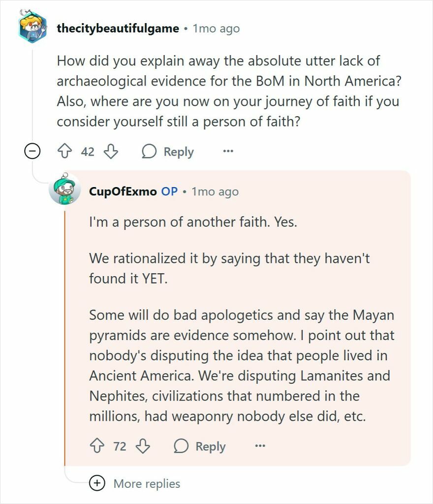This screenshot has height=504, width=433.
Task: Collapse the thread with the minus button
Action: pos(31,152)
